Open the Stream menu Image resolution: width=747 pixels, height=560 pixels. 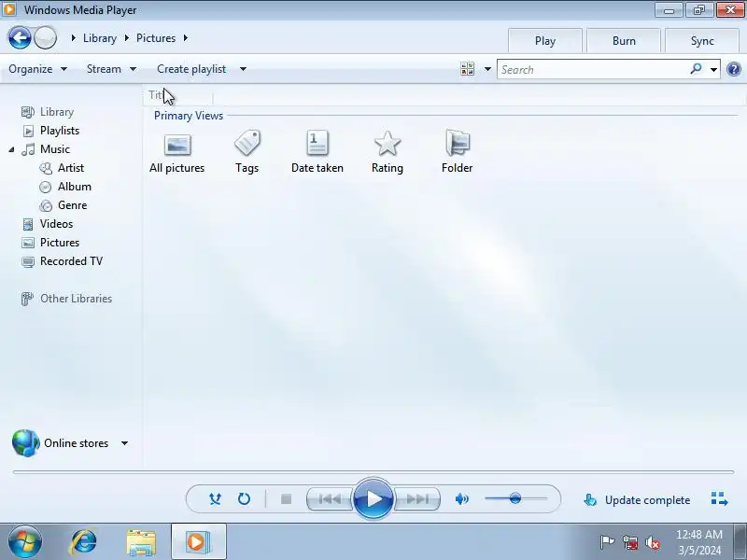click(111, 69)
